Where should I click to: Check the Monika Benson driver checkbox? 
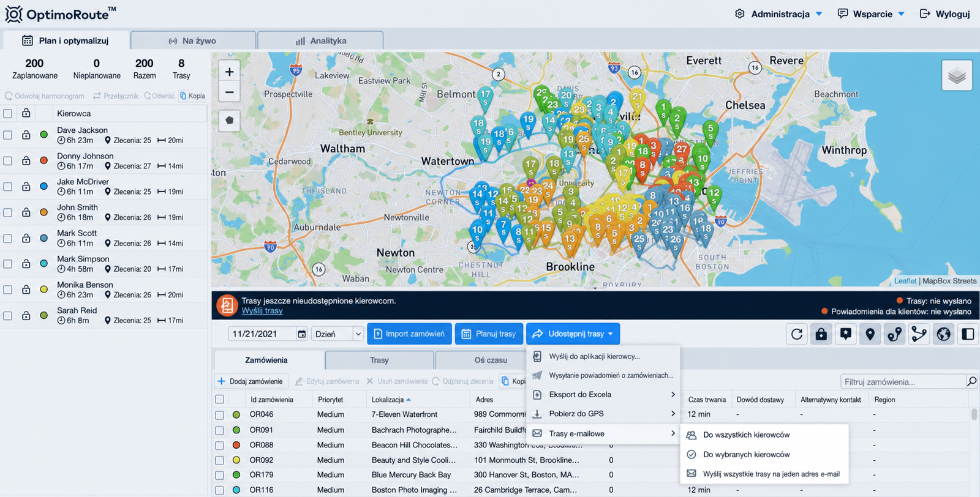[8, 290]
